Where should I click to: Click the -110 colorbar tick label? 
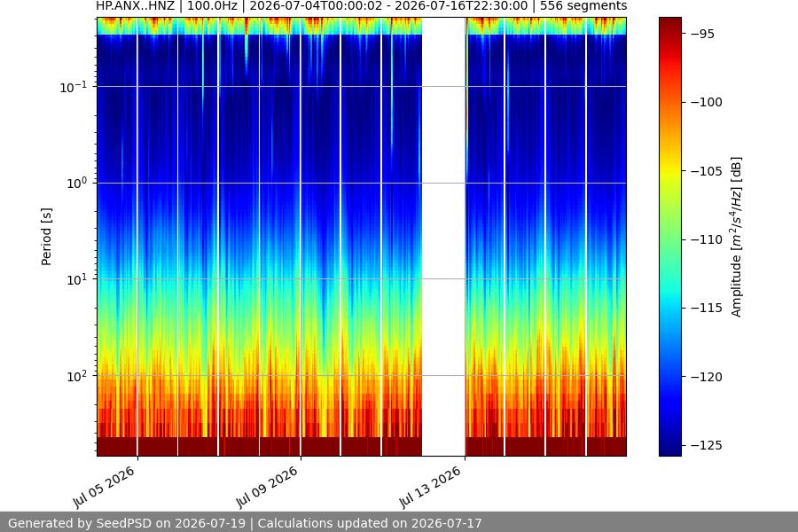coord(707,239)
